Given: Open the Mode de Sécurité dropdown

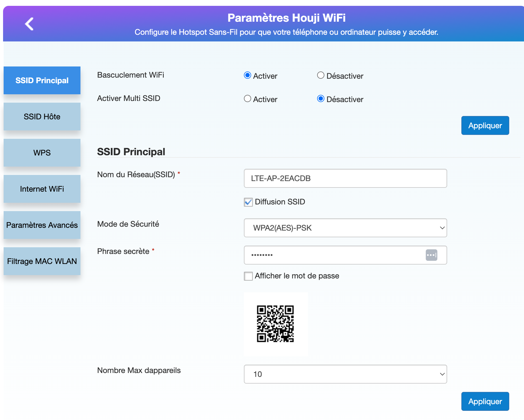Looking at the screenshot, I should [x=345, y=228].
